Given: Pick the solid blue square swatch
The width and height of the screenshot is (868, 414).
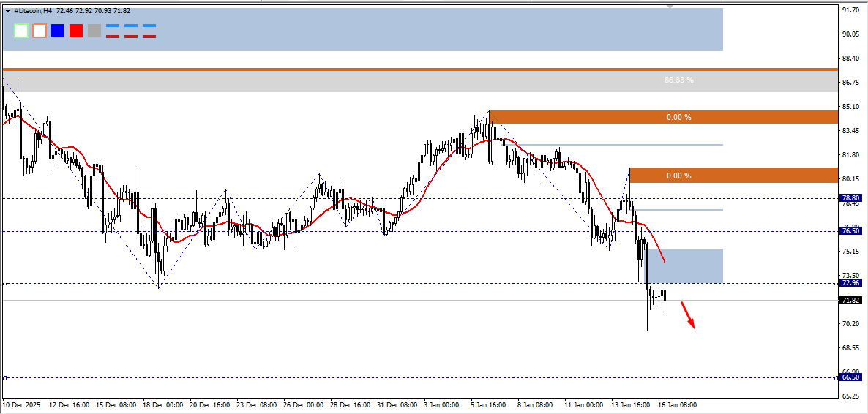Looking at the screenshot, I should [x=58, y=31].
